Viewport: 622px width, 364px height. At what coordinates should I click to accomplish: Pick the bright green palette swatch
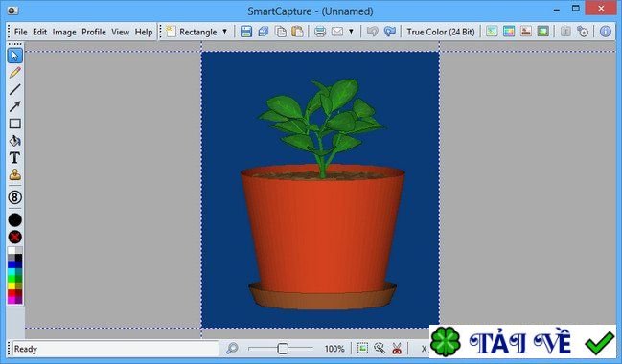[x=12, y=279]
